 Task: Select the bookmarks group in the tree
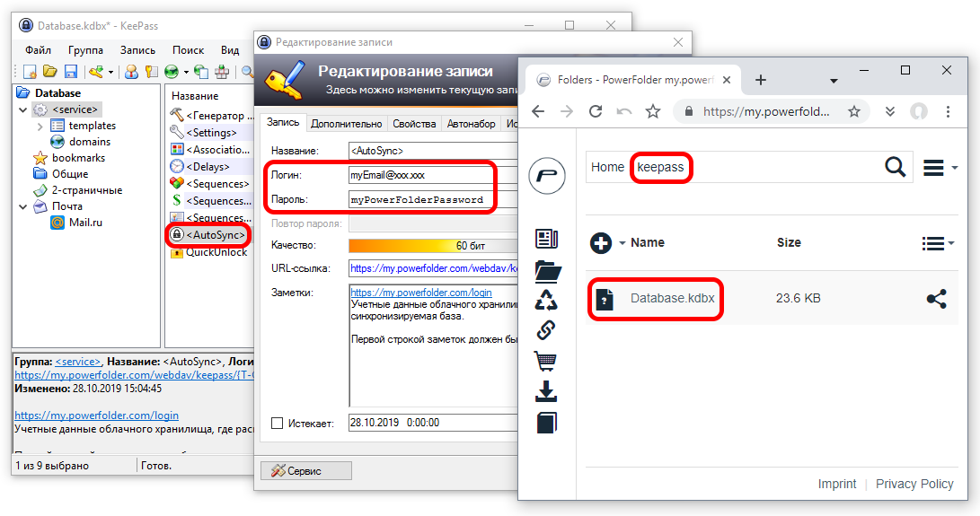click(x=78, y=158)
